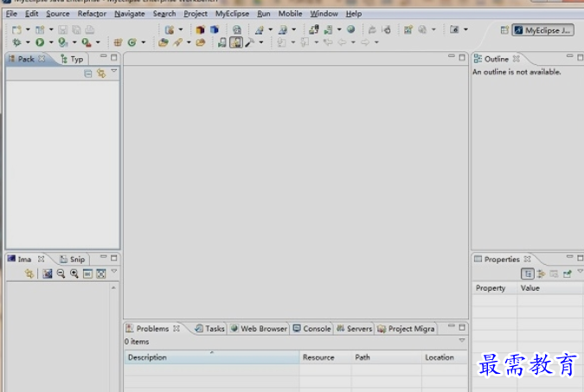
Task: Switch to the Typ hierarchy tab
Action: pos(72,59)
